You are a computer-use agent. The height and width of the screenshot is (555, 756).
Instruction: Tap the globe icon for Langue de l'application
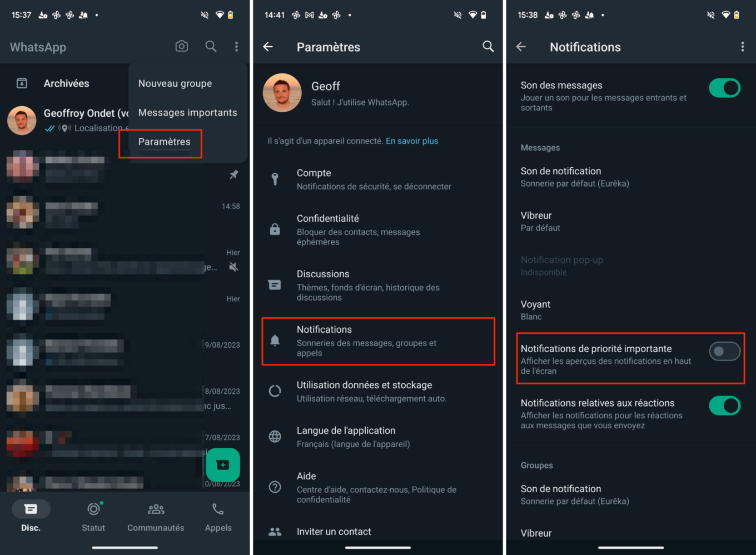pyautogui.click(x=275, y=437)
